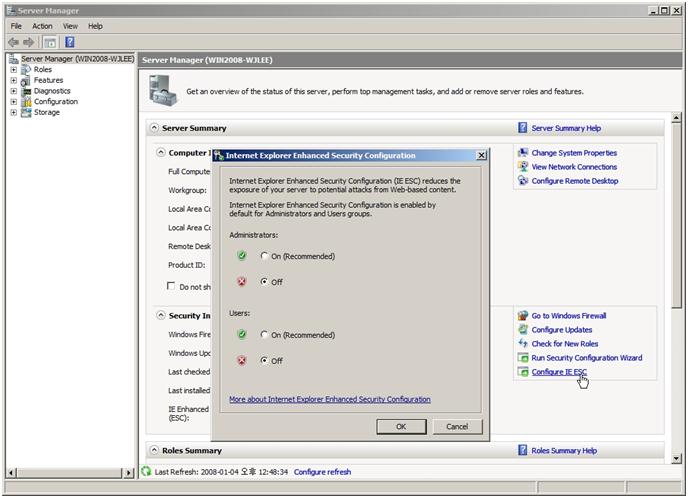688x498 pixels.
Task: Select Users Off radio button
Action: [264, 361]
